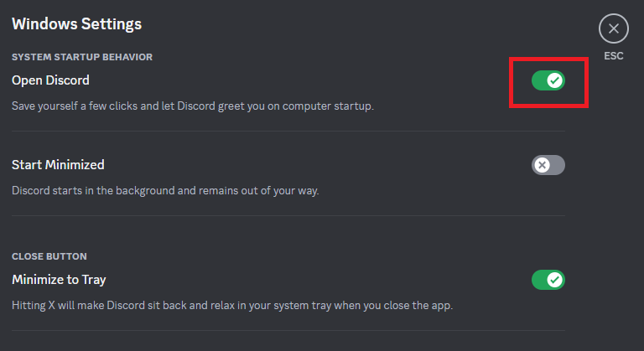The width and height of the screenshot is (644, 351).
Task: Click the Windows Settings heading
Action: 76,23
